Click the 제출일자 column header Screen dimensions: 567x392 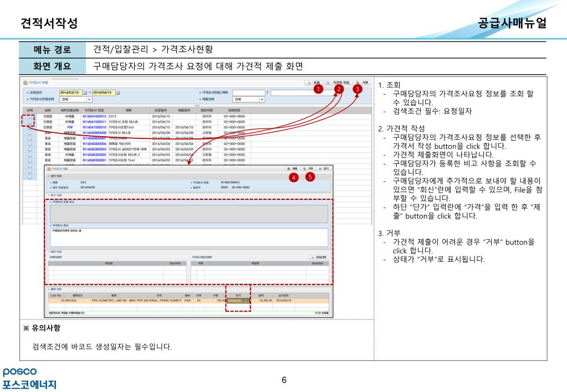click(184, 110)
